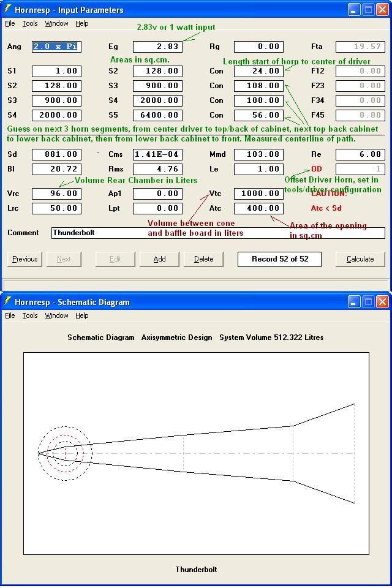Delete the current record
This screenshot has width=392, height=588.
pyautogui.click(x=204, y=259)
